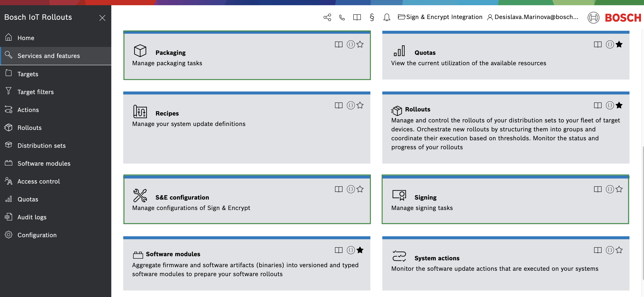The image size is (644, 297).
Task: Open documentation book icon in header
Action: pos(357,17)
